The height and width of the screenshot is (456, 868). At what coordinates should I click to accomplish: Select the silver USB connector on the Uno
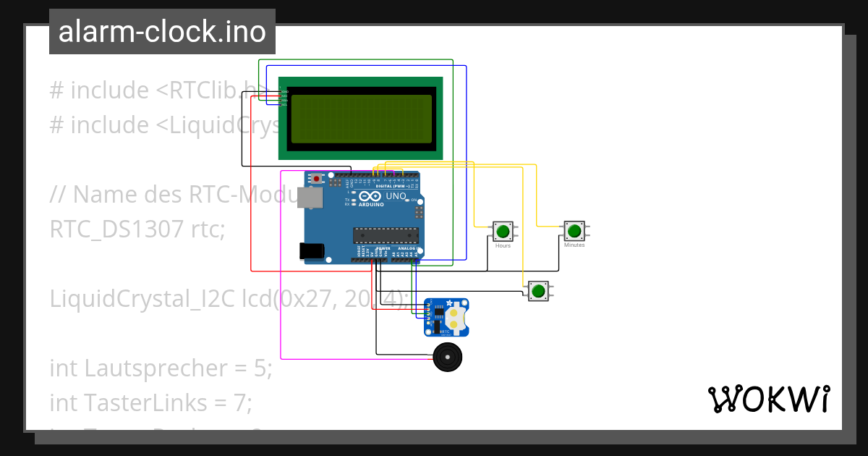click(x=309, y=198)
